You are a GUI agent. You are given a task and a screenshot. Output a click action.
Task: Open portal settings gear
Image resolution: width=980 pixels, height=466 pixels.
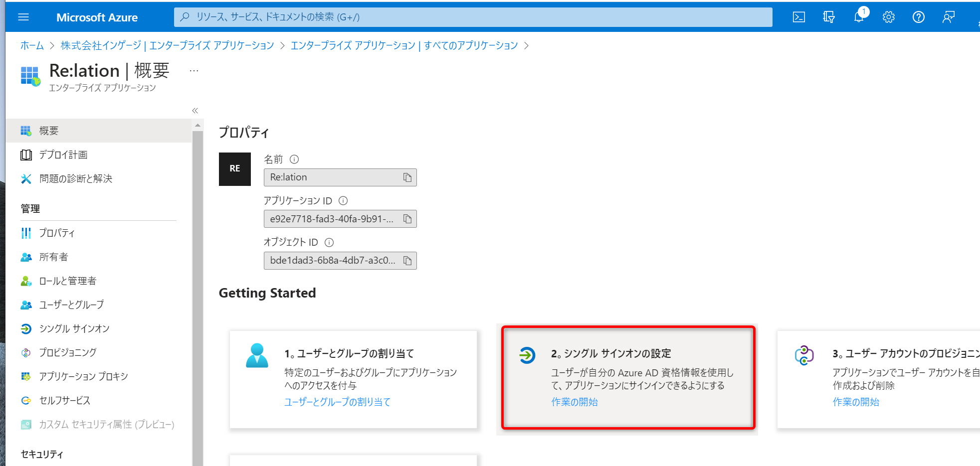[889, 17]
